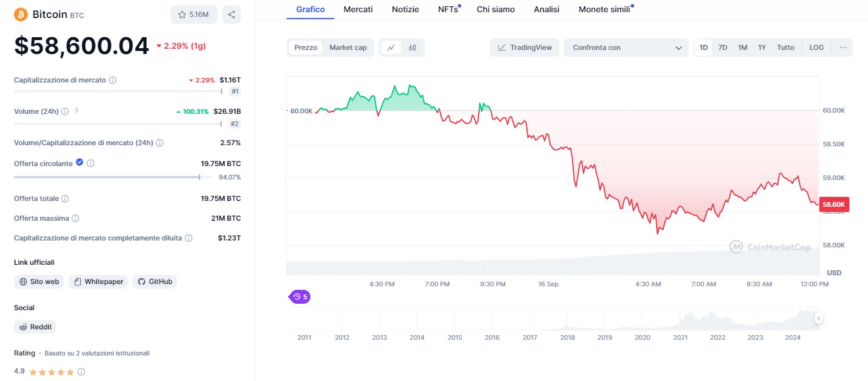
Task: Click the share icon next to Bitcoin
Action: click(232, 15)
